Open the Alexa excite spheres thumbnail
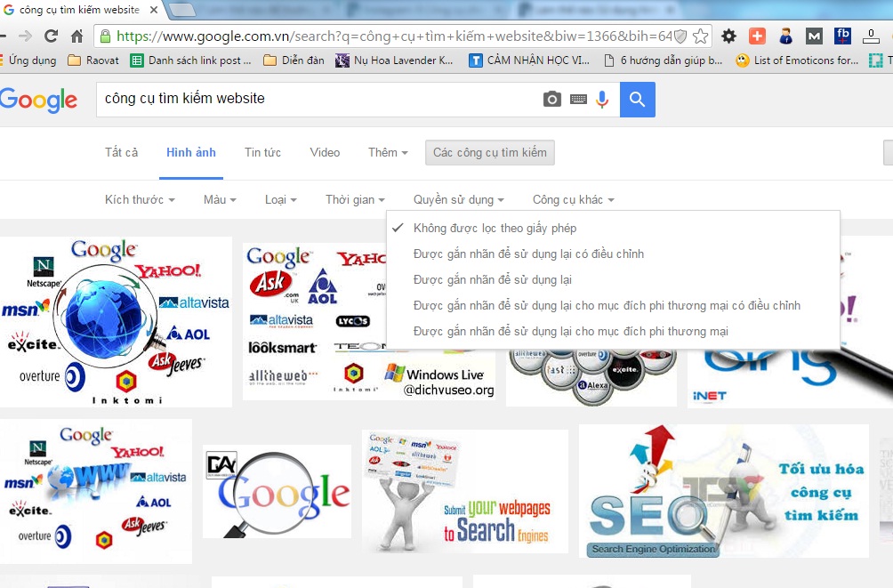Image resolution: width=893 pixels, height=588 pixels. pyautogui.click(x=591, y=378)
